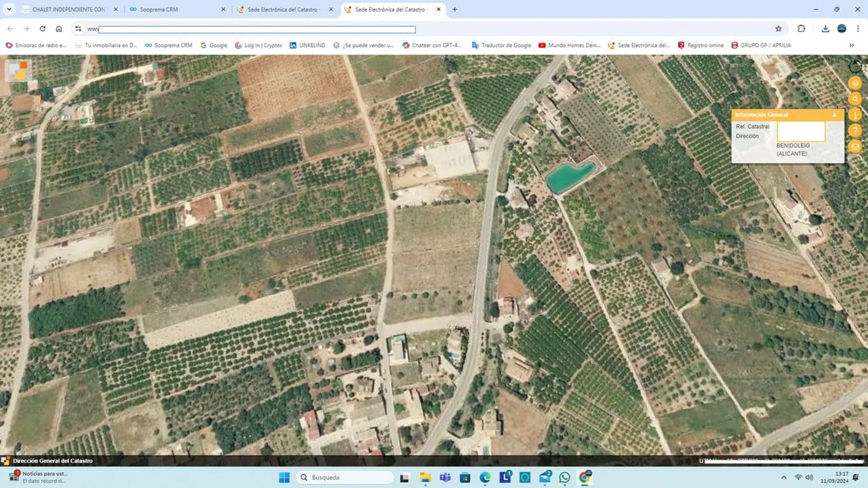The width and height of the screenshot is (868, 488).
Task: Open the browser downloads icon
Action: 825,29
